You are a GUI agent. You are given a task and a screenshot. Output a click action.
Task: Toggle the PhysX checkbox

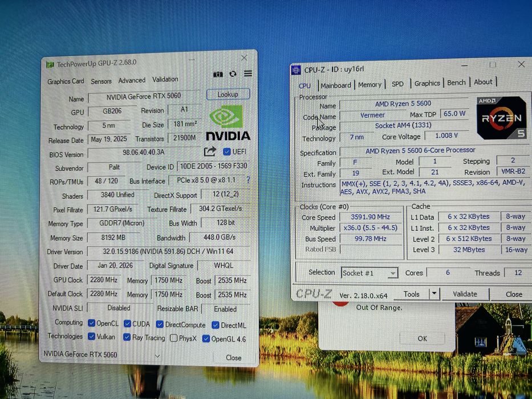point(174,338)
